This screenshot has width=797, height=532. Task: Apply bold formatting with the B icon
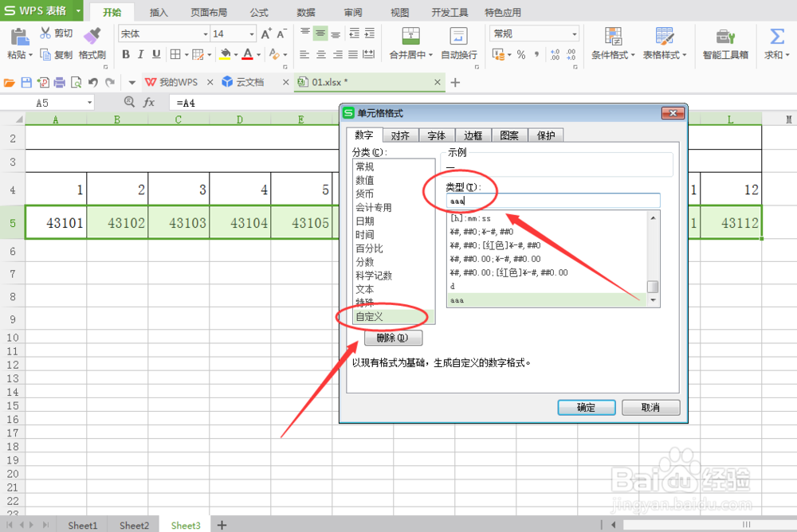pyautogui.click(x=125, y=53)
